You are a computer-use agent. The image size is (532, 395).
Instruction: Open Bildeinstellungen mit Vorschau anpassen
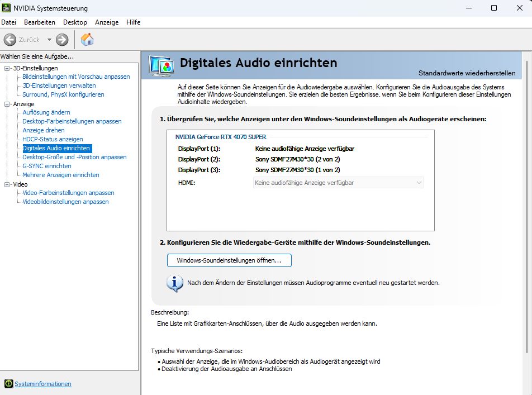[x=76, y=77]
